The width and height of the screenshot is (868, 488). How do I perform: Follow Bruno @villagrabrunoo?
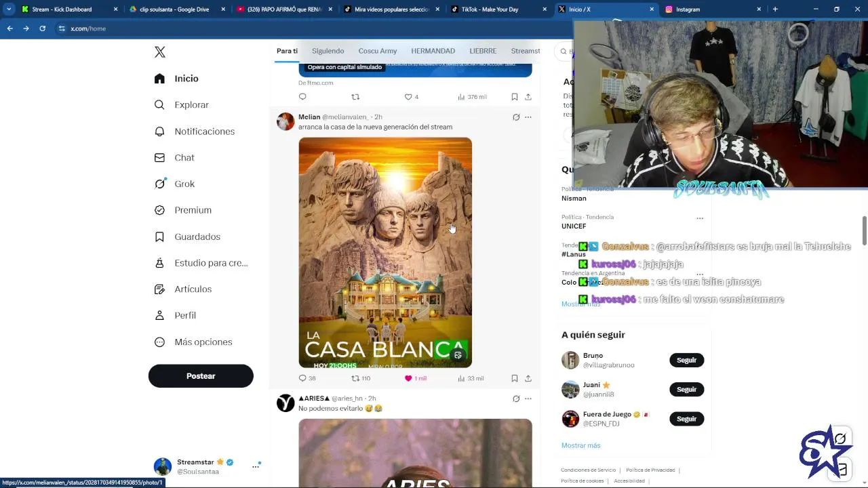pyautogui.click(x=686, y=360)
